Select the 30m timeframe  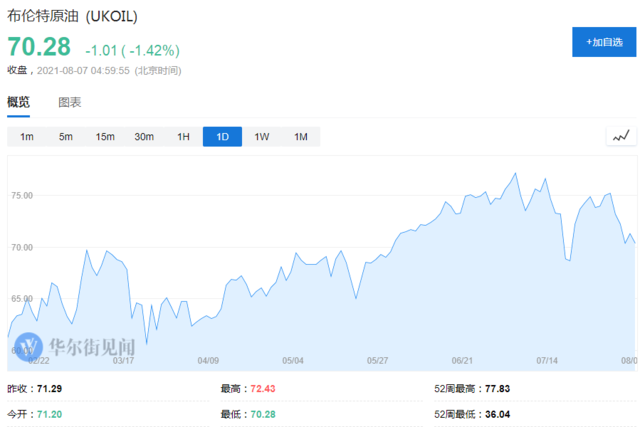(x=144, y=137)
